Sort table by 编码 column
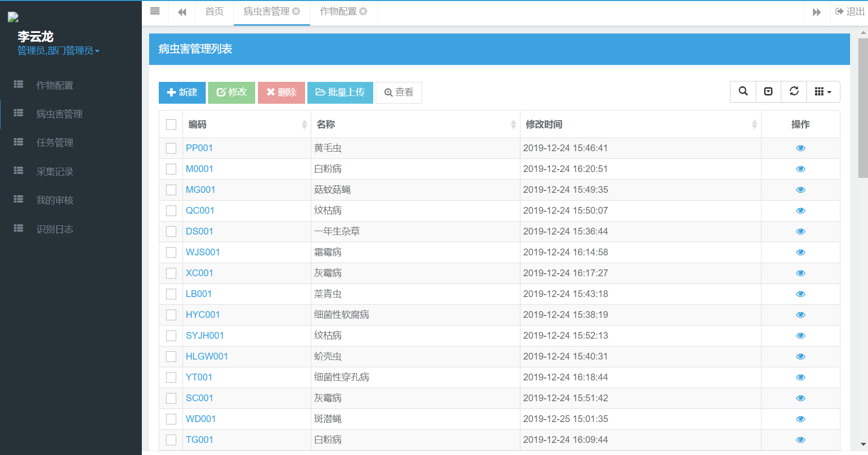Viewport: 868px width, 455px height. pyautogui.click(x=247, y=125)
